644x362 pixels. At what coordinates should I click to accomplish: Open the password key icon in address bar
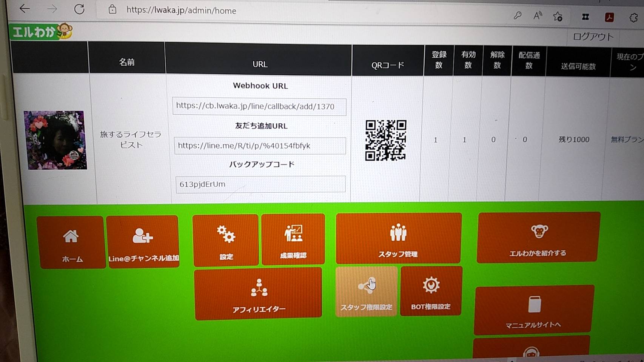point(517,15)
